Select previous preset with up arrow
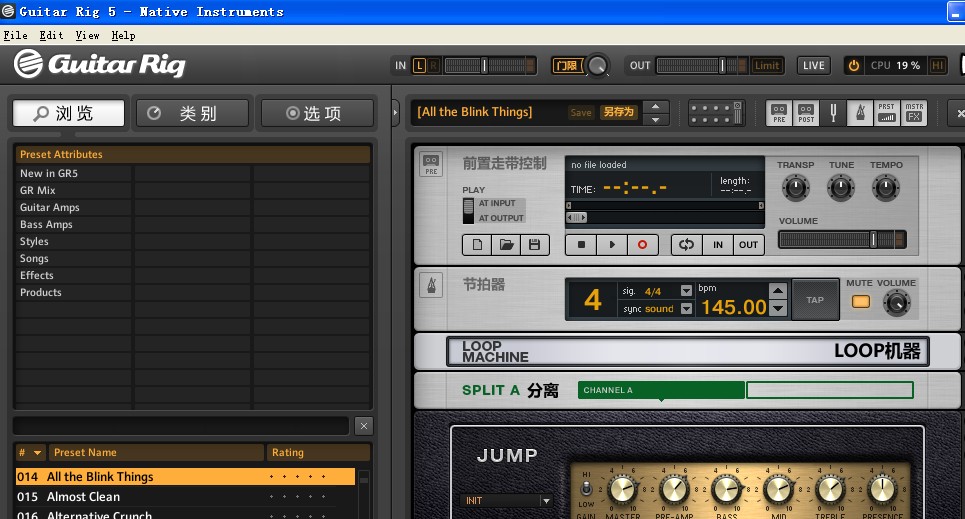This screenshot has height=519, width=965. coord(655,107)
